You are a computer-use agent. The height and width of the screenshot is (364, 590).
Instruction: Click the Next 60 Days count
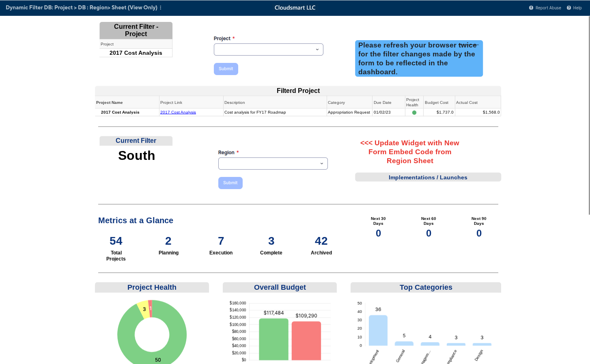pyautogui.click(x=429, y=233)
